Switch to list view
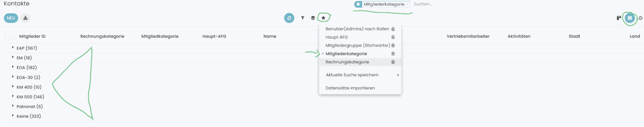 tap(630, 18)
